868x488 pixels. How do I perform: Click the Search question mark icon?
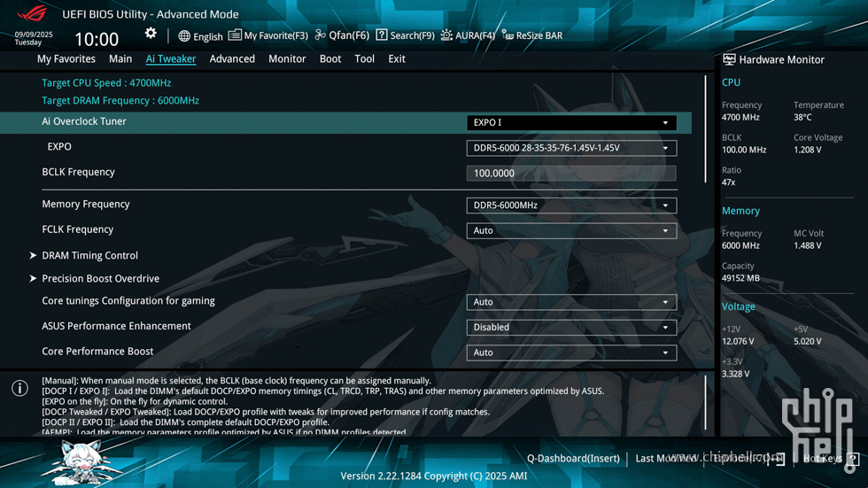382,35
